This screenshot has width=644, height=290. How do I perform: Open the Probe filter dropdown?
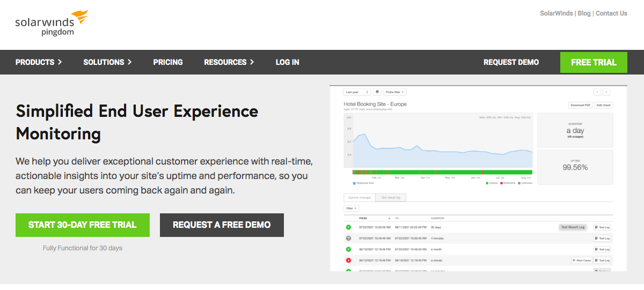(394, 92)
